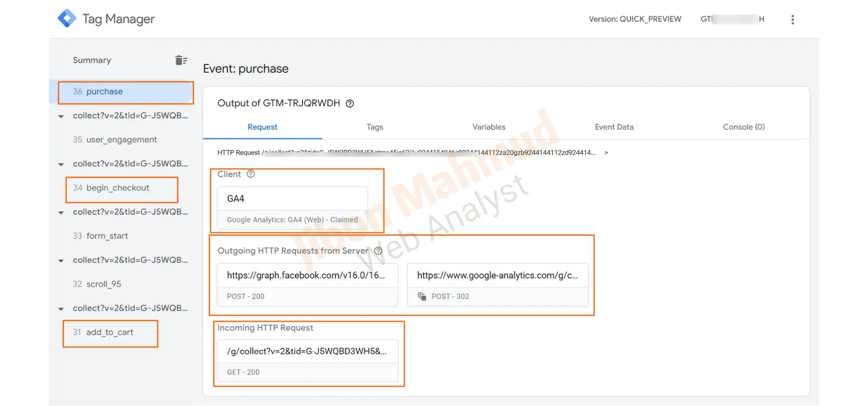Switch to the Tags tab
This screenshot has width=868, height=406.
pos(374,127)
